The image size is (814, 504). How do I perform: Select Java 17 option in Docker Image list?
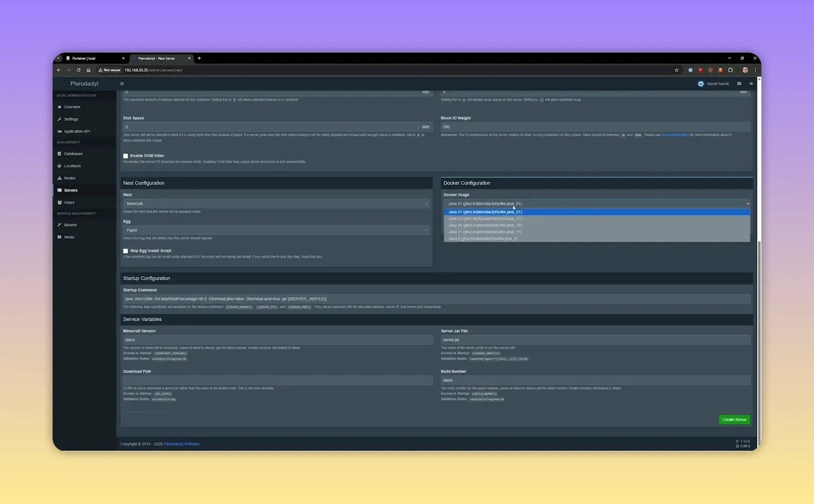click(597, 218)
